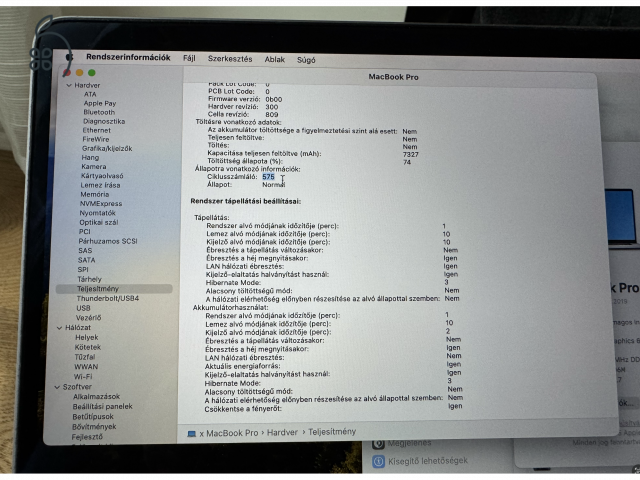Collapse the Hálózat tree section
Viewport: 640px width, 480px height.
[x=59, y=328]
